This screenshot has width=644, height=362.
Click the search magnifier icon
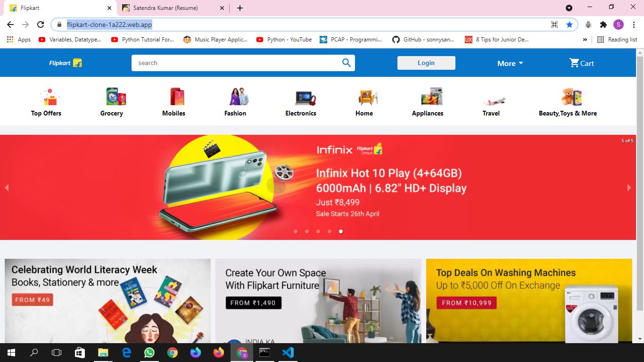pos(347,63)
